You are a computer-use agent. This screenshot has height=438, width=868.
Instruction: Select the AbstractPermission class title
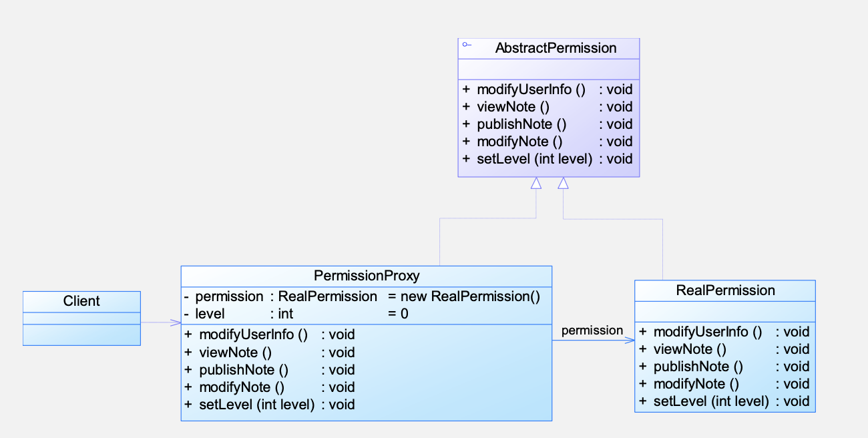tap(556, 48)
